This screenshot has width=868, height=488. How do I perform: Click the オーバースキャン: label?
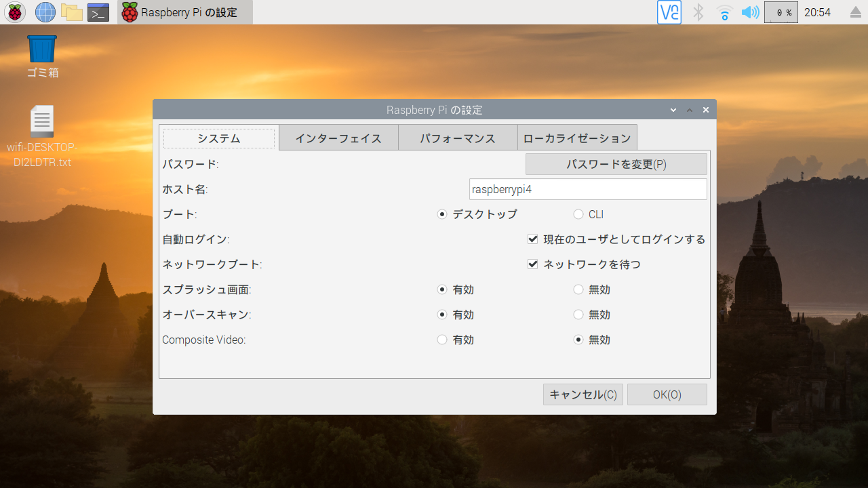(207, 314)
